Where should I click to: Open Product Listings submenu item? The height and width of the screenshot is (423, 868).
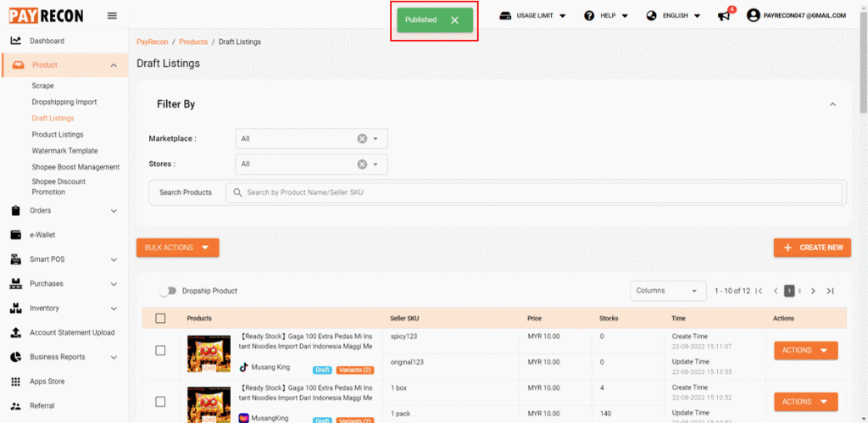58,135
